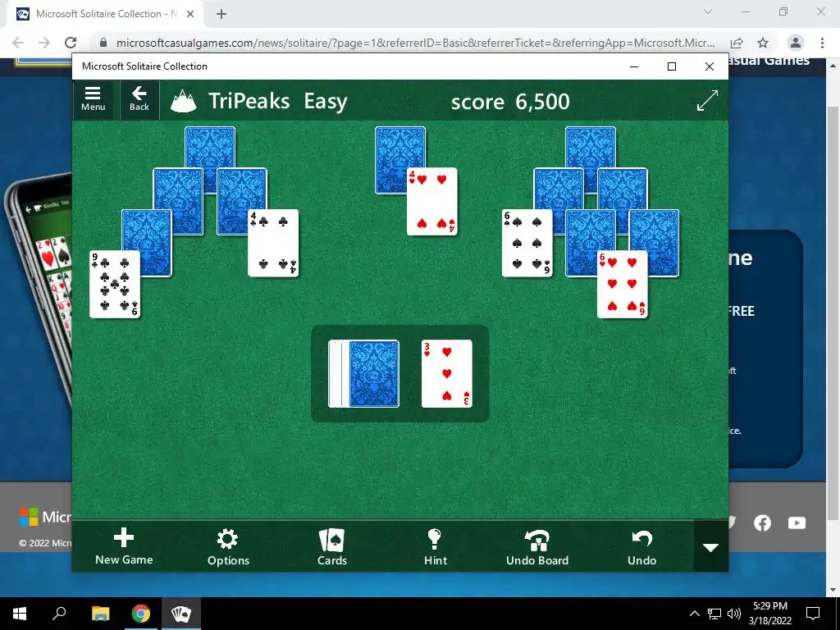Select the 9 of clubs card
The height and width of the screenshot is (630, 840).
click(x=115, y=284)
